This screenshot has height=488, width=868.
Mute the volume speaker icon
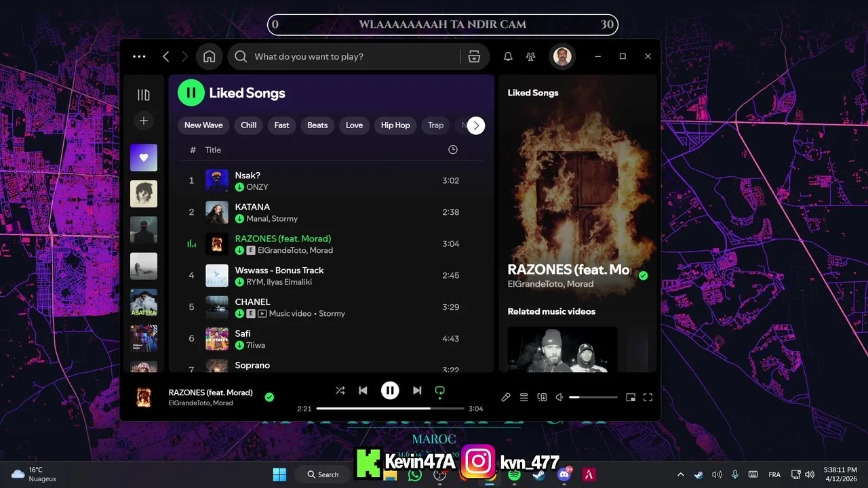click(559, 397)
